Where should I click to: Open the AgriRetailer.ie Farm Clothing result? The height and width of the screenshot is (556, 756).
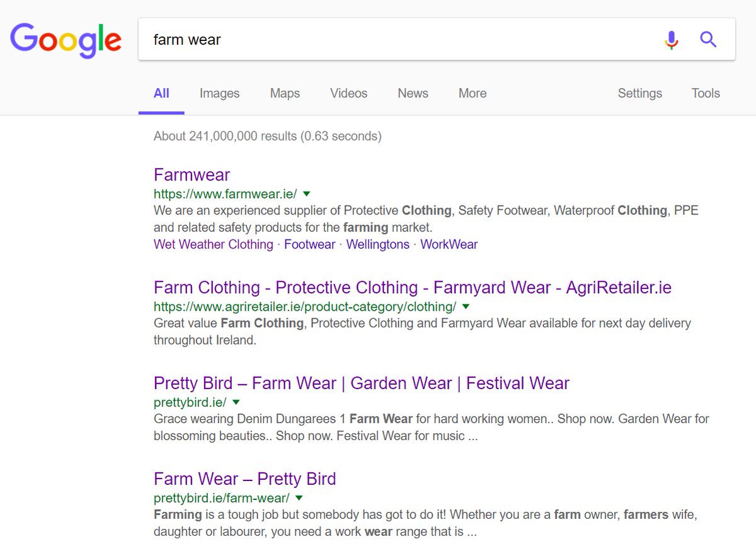413,288
